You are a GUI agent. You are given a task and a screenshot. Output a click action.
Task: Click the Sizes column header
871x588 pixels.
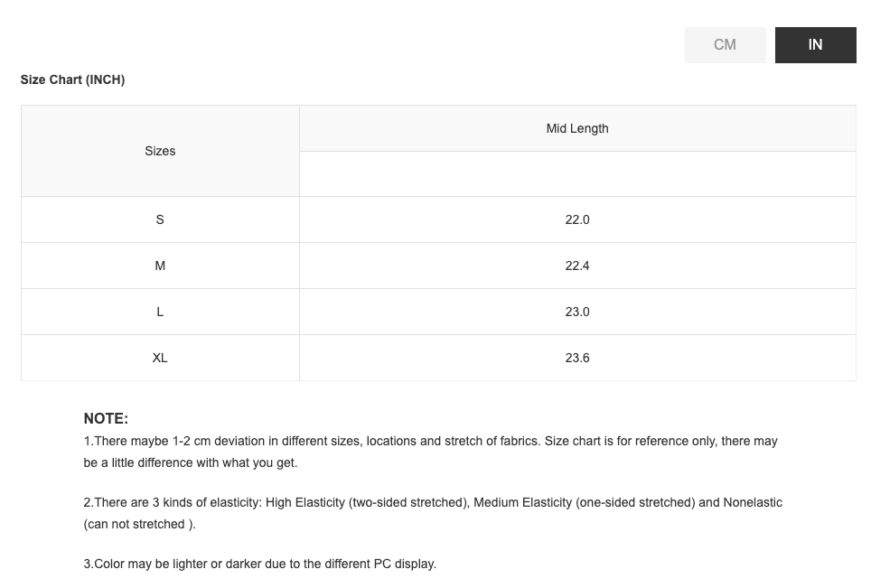[x=160, y=151]
